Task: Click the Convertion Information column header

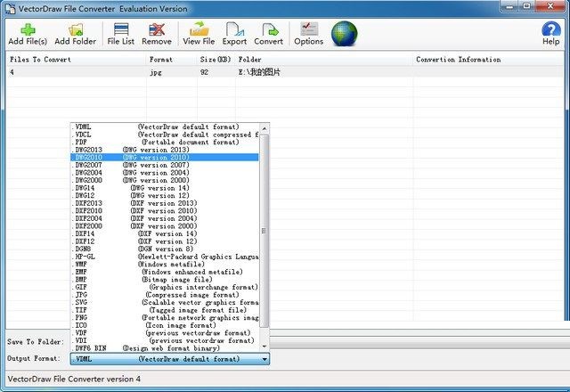Action: (461, 59)
